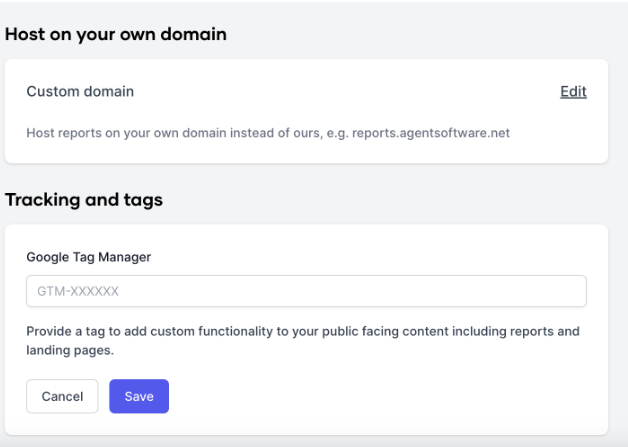This screenshot has width=628, height=447.
Task: Click the Google Tag Manager ID input field
Action: point(306,291)
